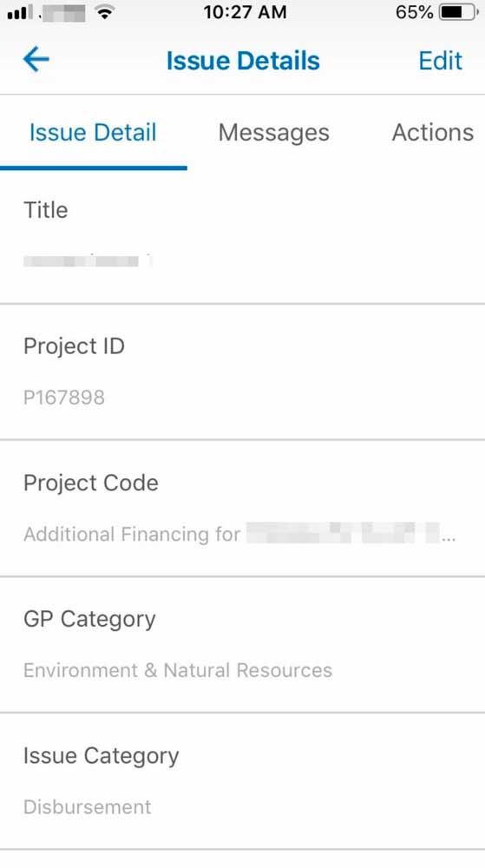Tap the Wi-Fi icon in status bar
Image resolution: width=485 pixels, height=868 pixels.
[x=104, y=12]
